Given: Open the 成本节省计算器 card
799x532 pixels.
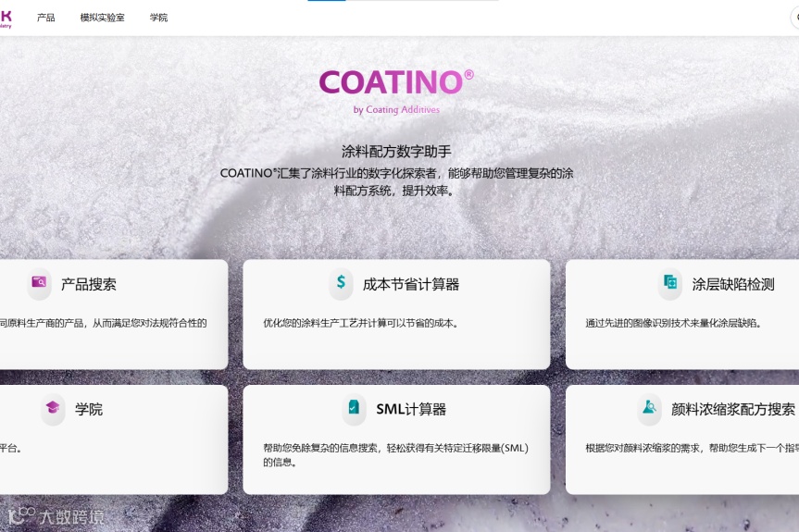Looking at the screenshot, I should 396,314.
